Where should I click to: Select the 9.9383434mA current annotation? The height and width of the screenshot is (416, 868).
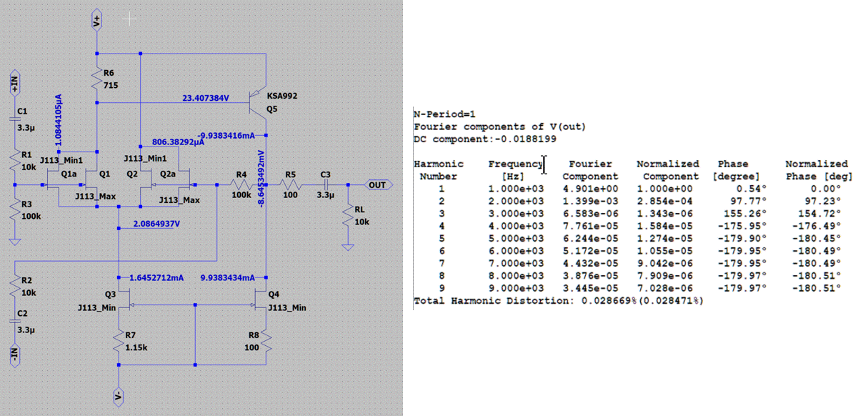point(228,277)
